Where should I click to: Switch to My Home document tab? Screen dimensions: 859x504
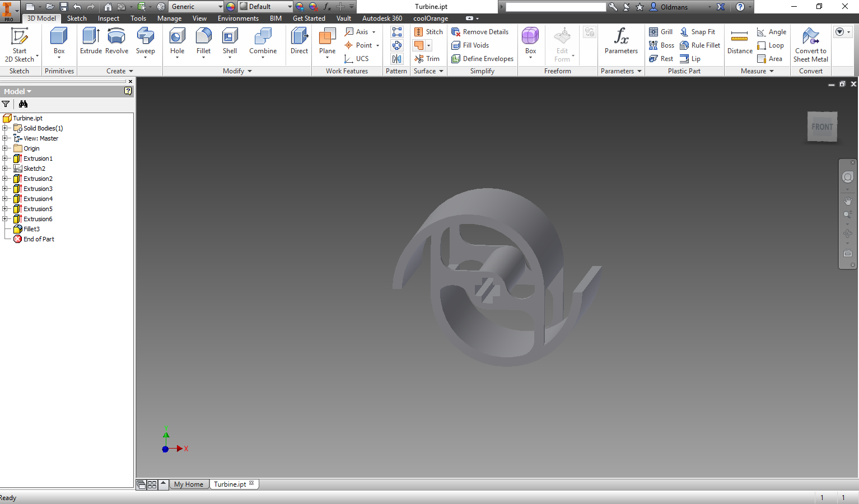tap(189, 484)
